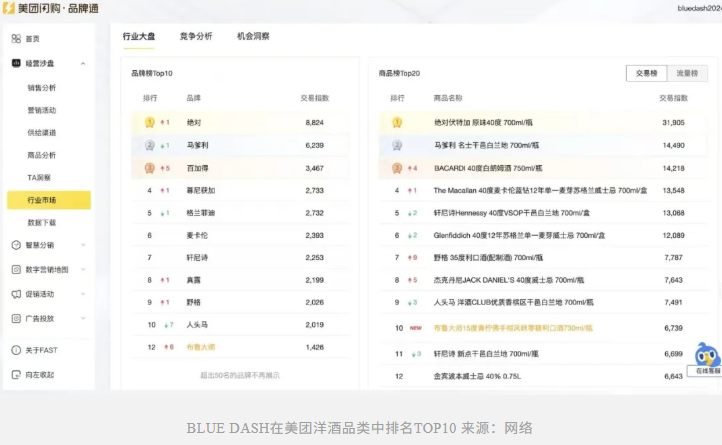Viewport: 722px width, 445px height.
Task: Click trade index value 8,824
Action: (314, 123)
